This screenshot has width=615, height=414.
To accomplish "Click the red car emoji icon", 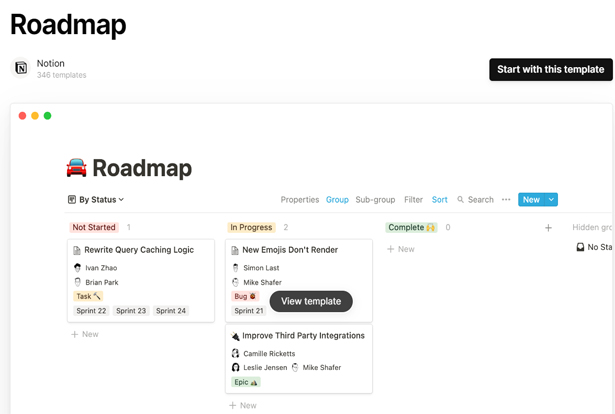I will coord(76,168).
